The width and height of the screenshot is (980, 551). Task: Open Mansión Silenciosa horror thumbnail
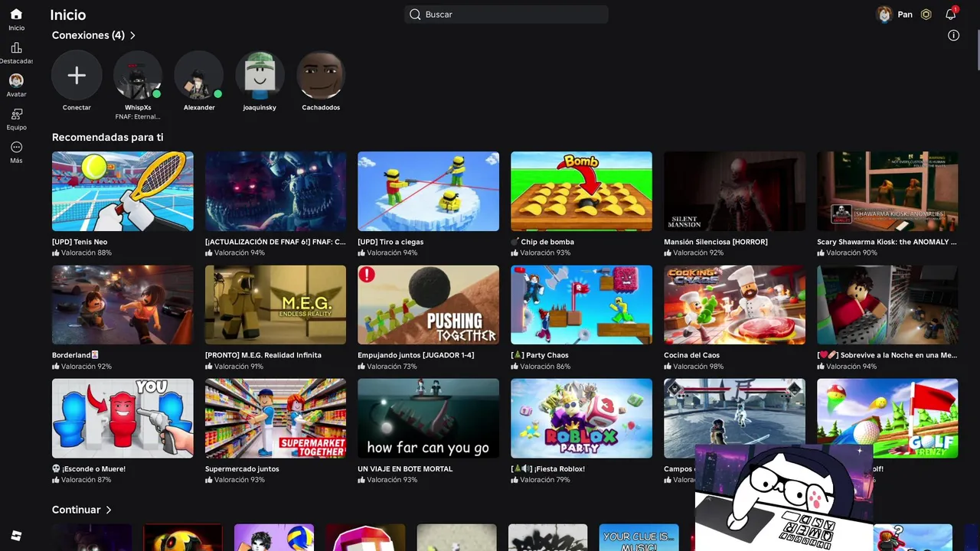pyautogui.click(x=734, y=191)
